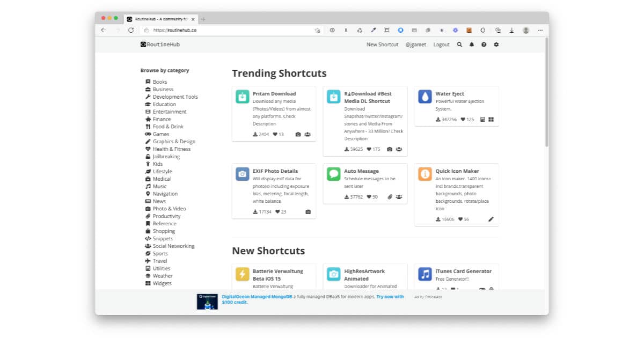Go back with browser back arrow
Screen dimensions: 644x338
104,30
